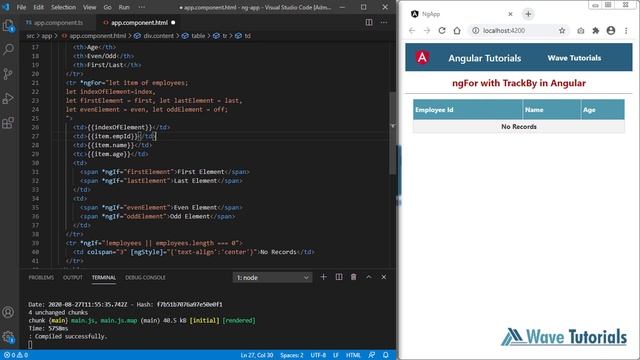
Task: Split the terminal panel
Action: [x=339, y=277]
